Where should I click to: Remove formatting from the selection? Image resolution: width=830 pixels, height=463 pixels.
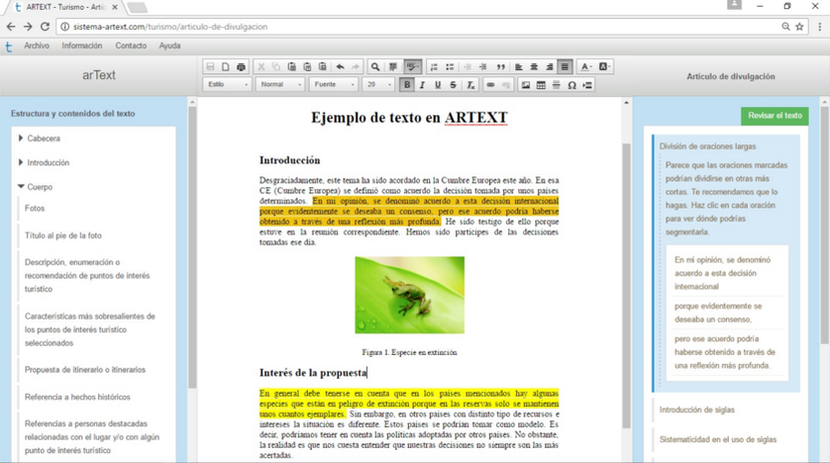click(x=470, y=85)
